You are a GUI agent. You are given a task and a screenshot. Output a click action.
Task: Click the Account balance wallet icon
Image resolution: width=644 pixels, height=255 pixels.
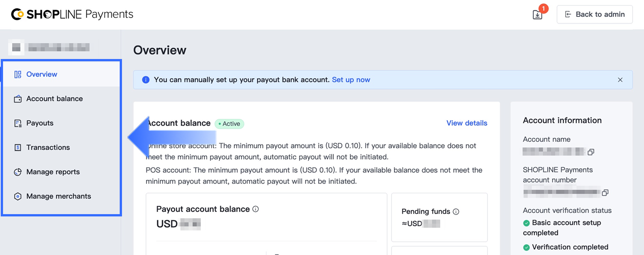[x=18, y=99]
